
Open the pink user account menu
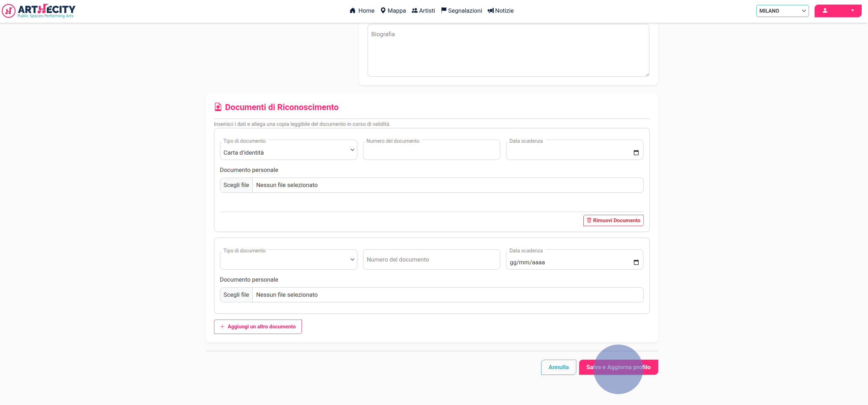tap(838, 11)
